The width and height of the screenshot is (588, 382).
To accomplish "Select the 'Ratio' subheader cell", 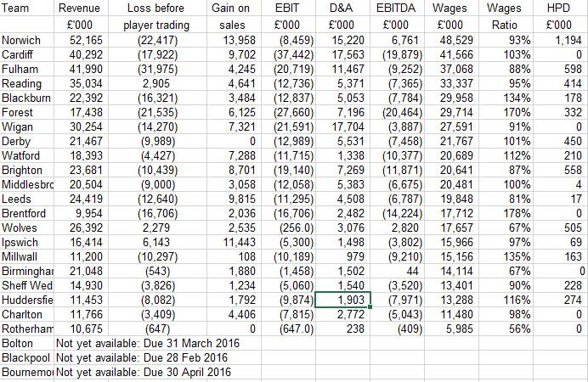I will tap(506, 25).
